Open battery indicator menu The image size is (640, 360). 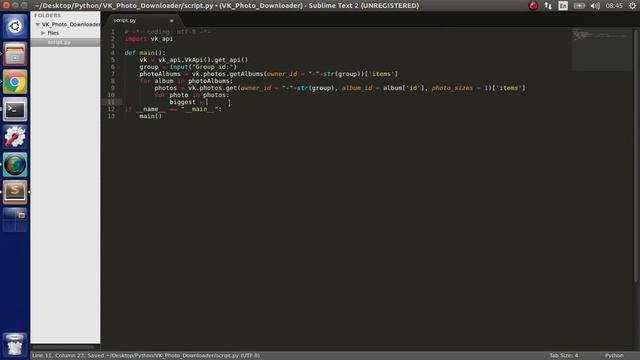(579, 6)
